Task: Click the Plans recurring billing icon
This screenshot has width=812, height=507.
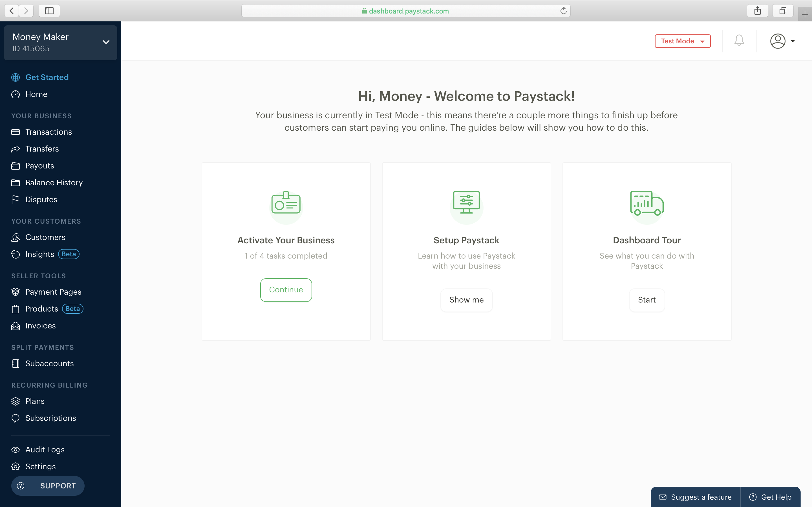Action: [16, 401]
